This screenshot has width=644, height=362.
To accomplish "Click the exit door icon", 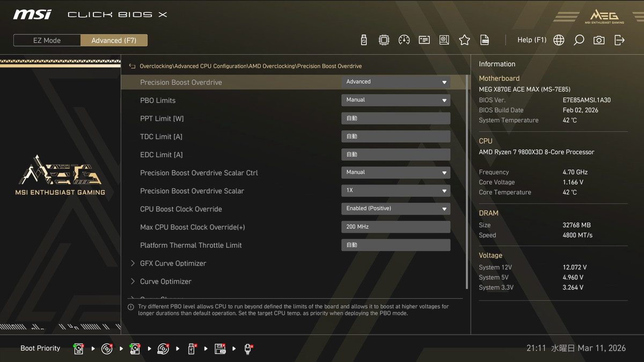I will tap(619, 40).
